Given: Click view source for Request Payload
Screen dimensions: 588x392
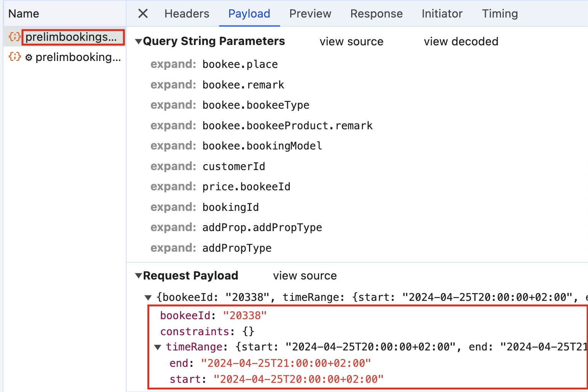Looking at the screenshot, I should pyautogui.click(x=305, y=276).
